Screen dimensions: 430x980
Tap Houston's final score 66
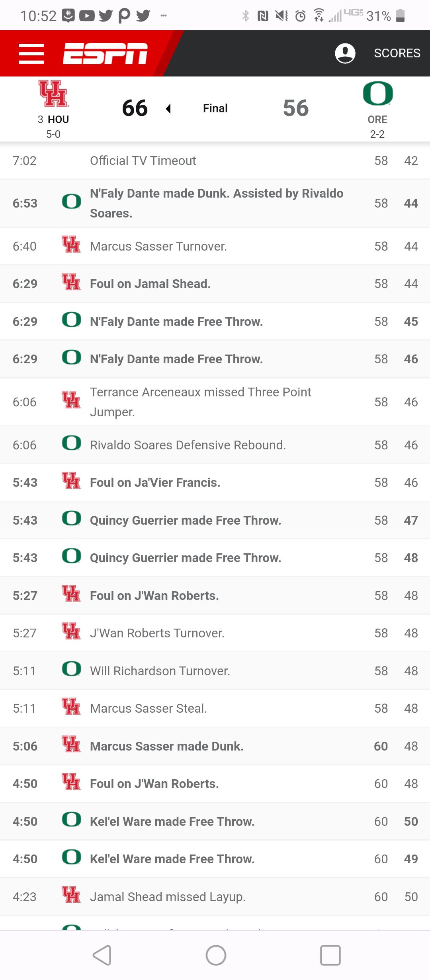pos(135,108)
